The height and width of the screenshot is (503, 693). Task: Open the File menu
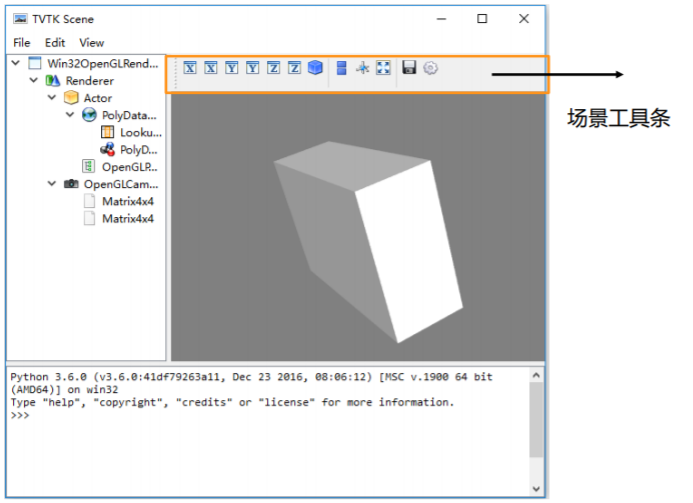[x=22, y=43]
